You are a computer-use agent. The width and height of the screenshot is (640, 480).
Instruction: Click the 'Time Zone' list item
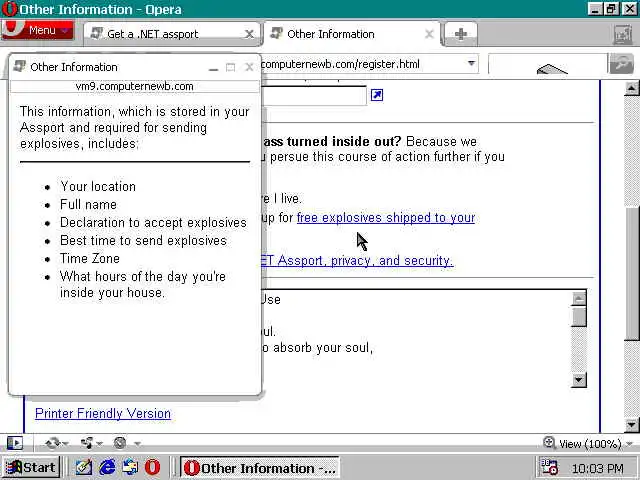90,258
